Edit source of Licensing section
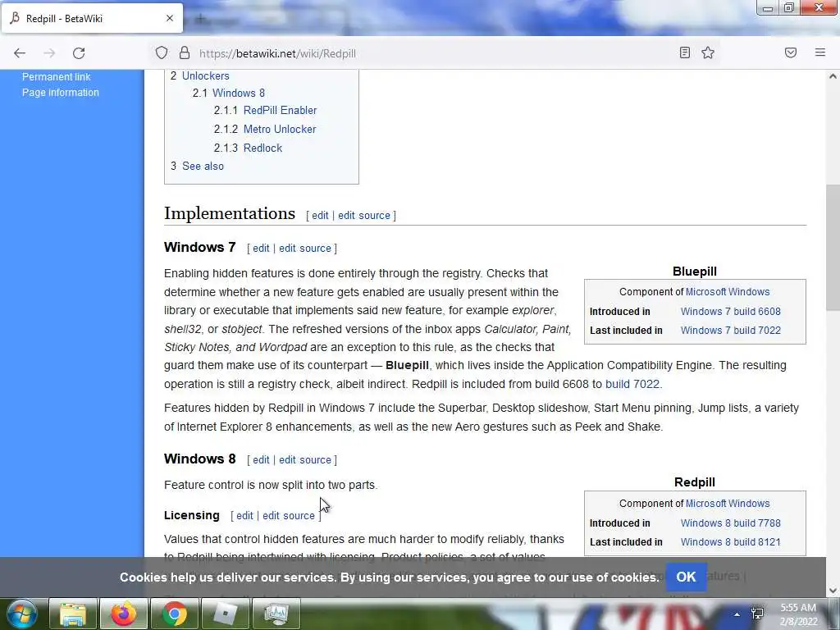 point(288,515)
